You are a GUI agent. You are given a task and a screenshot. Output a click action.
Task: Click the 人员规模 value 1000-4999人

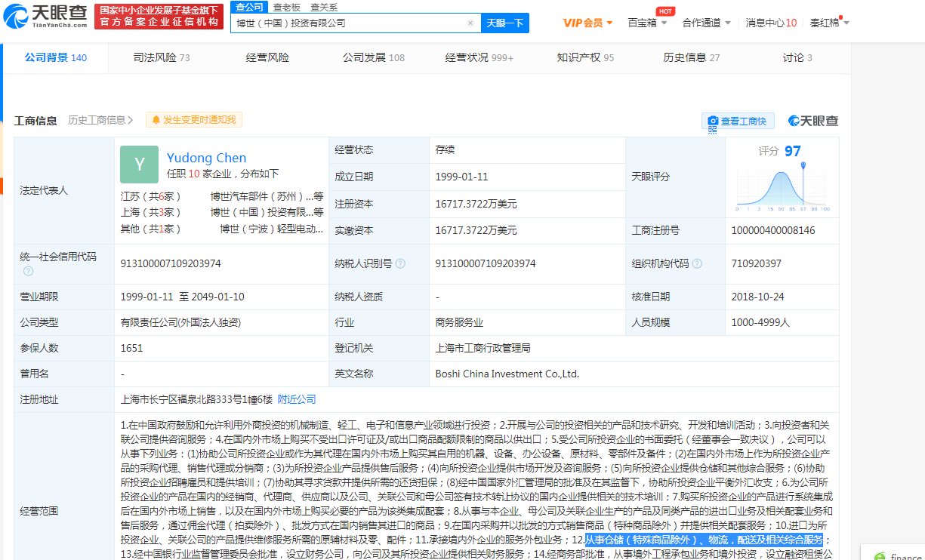(760, 322)
